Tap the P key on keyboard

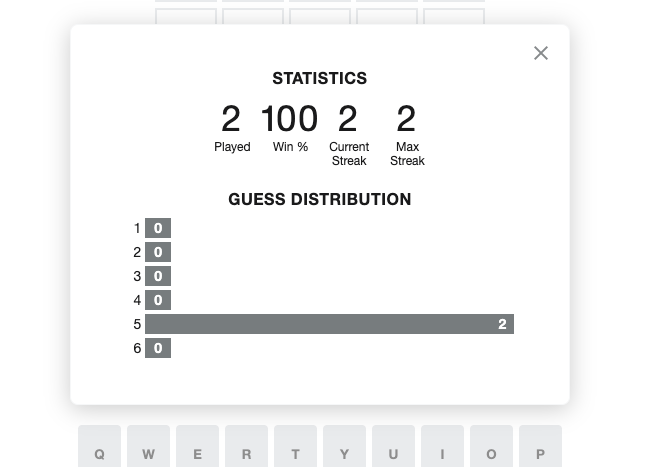pos(540,446)
